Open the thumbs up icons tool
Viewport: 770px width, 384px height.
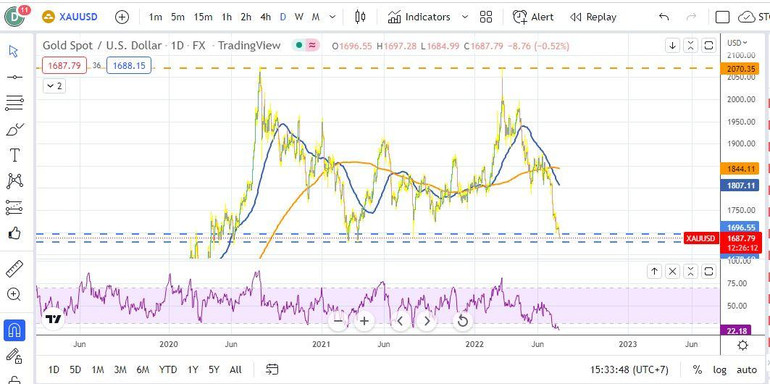pos(15,233)
